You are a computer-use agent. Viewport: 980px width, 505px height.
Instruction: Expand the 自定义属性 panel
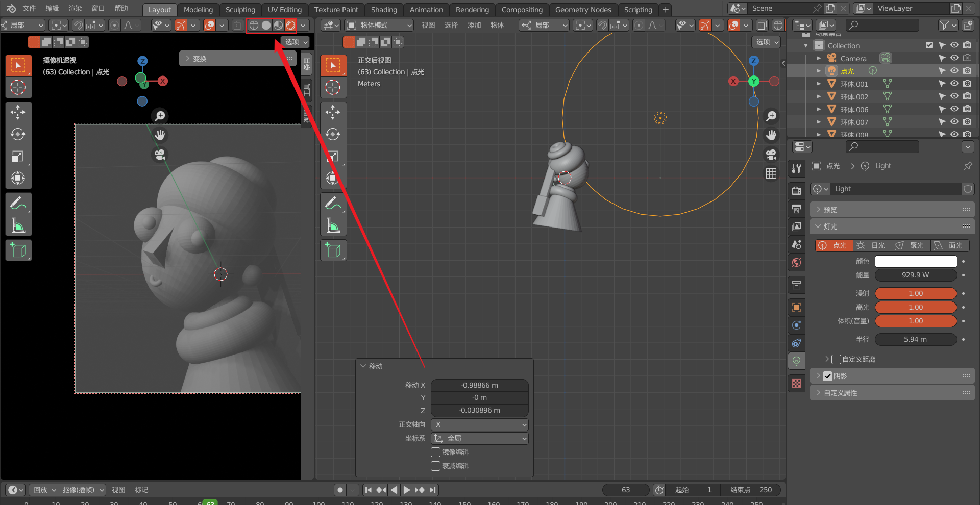click(x=892, y=393)
